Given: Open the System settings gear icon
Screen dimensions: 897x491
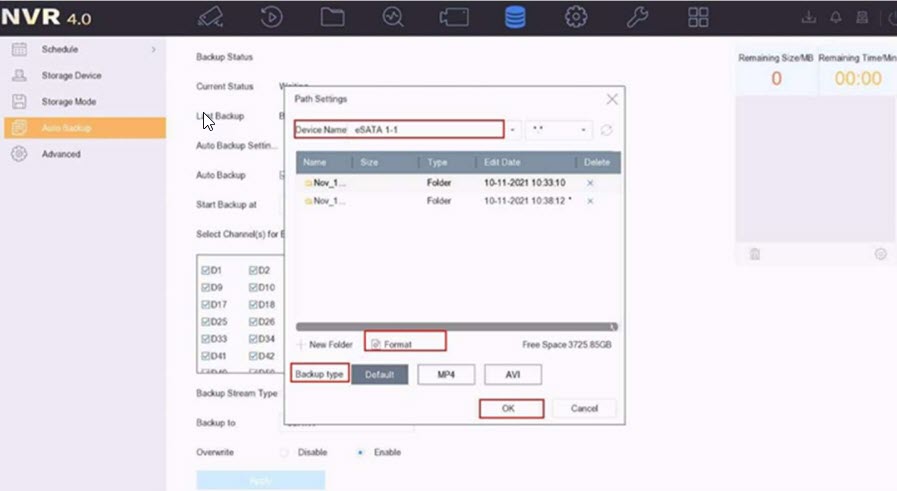Looking at the screenshot, I should pyautogui.click(x=576, y=17).
